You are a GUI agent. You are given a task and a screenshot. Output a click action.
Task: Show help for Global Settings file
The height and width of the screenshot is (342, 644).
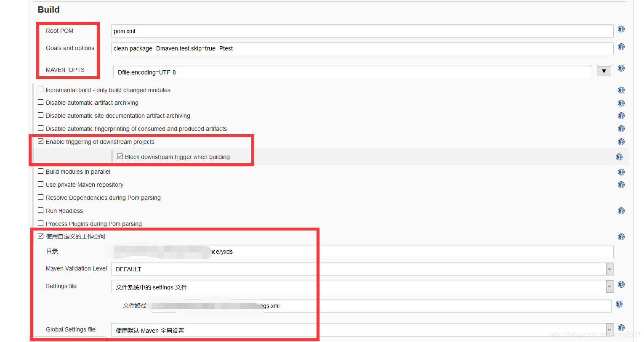[x=621, y=328]
